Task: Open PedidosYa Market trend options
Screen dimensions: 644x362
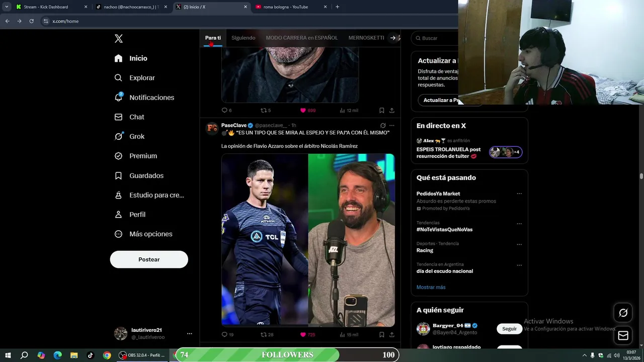Action: point(519,194)
